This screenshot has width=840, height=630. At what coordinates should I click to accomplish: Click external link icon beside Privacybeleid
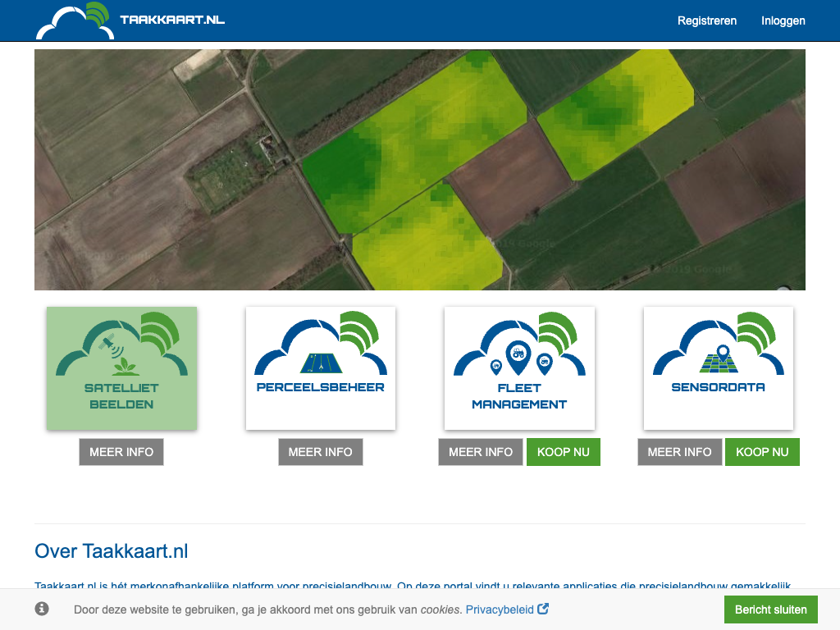(543, 609)
